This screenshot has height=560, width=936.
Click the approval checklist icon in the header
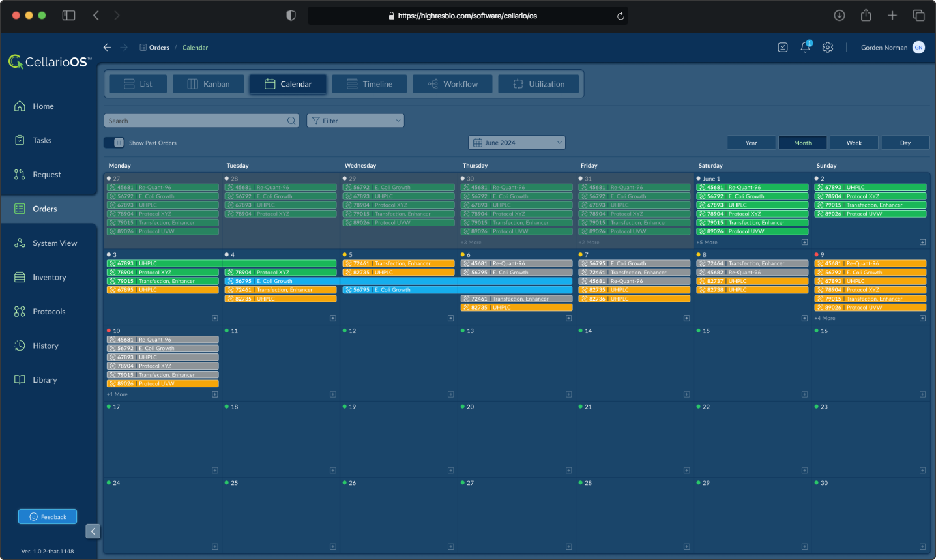tap(782, 47)
